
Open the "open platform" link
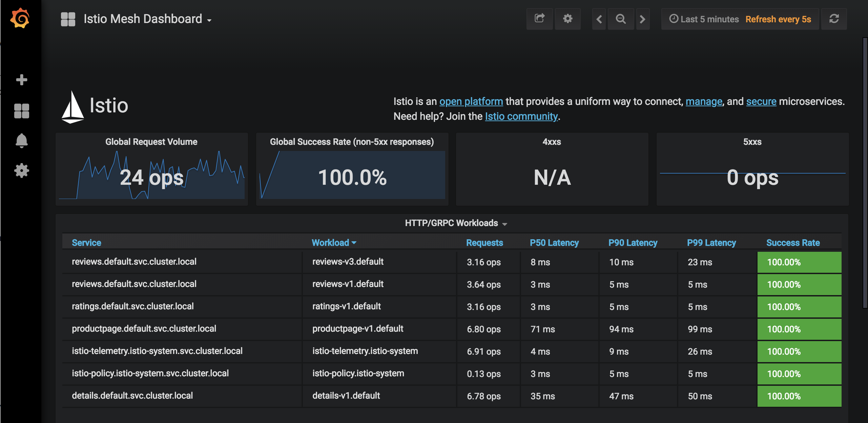471,101
